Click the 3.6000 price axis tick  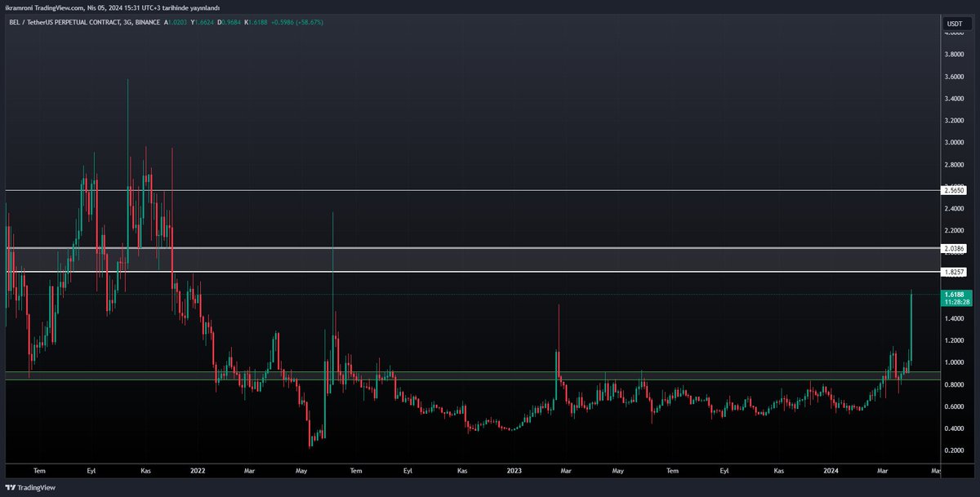(x=954, y=76)
